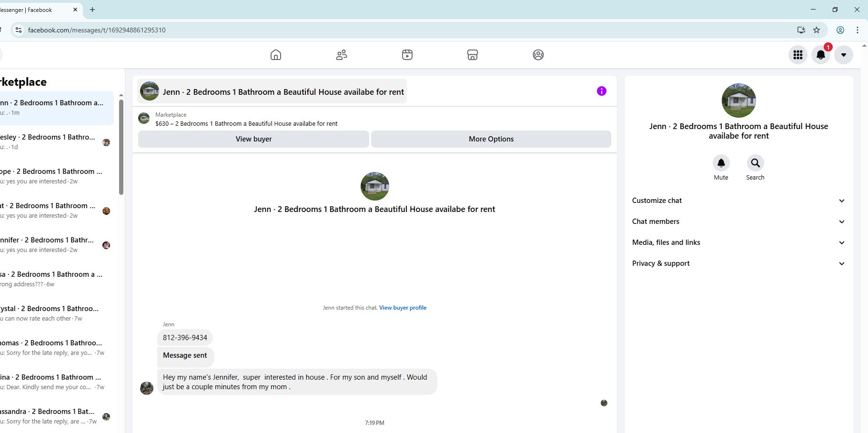Open the Marketplace storefront icon
The width and height of the screenshot is (868, 433).
(473, 55)
